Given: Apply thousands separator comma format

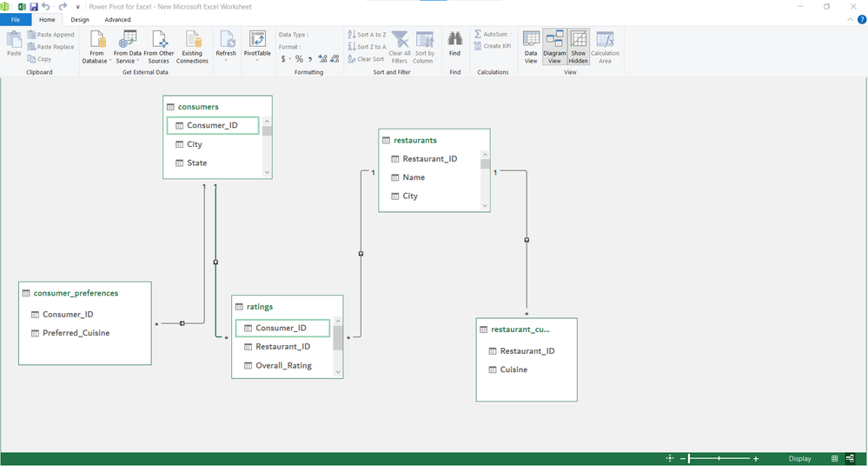Looking at the screenshot, I should coord(310,59).
